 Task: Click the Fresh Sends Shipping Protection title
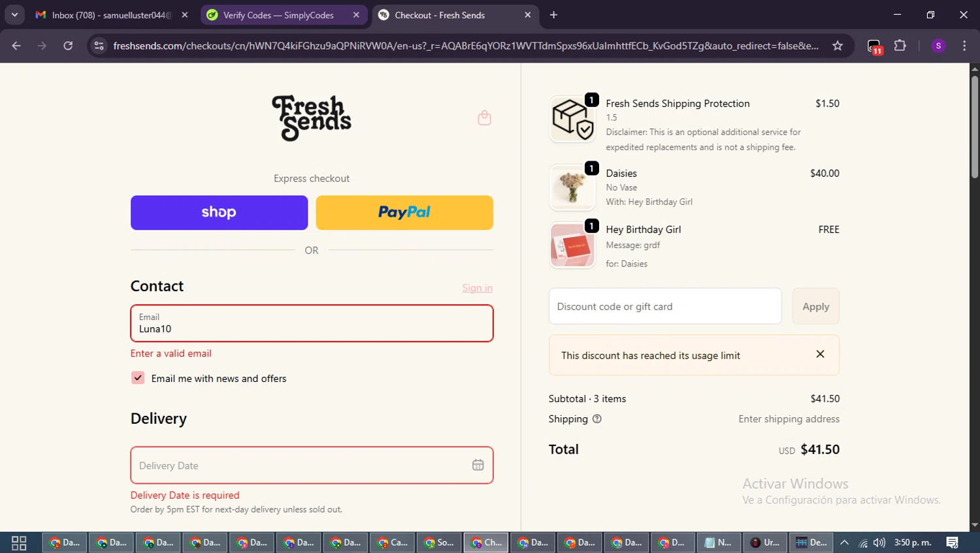(x=678, y=103)
